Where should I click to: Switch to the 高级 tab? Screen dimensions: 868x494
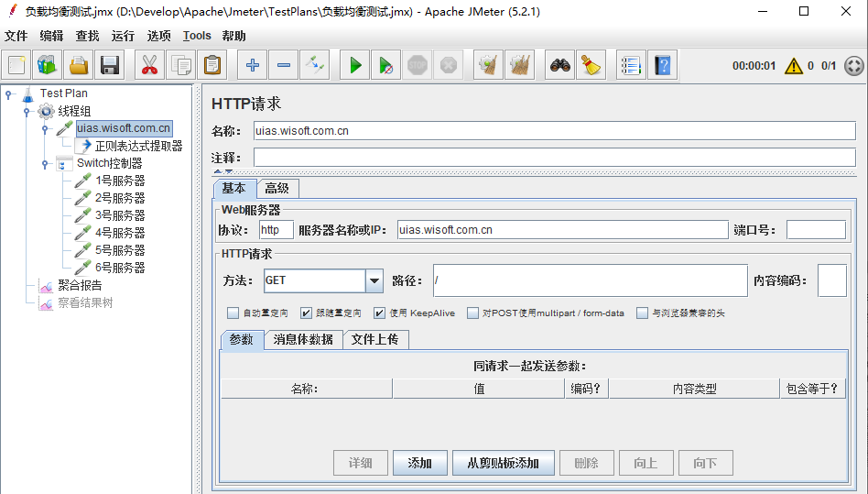coord(277,188)
